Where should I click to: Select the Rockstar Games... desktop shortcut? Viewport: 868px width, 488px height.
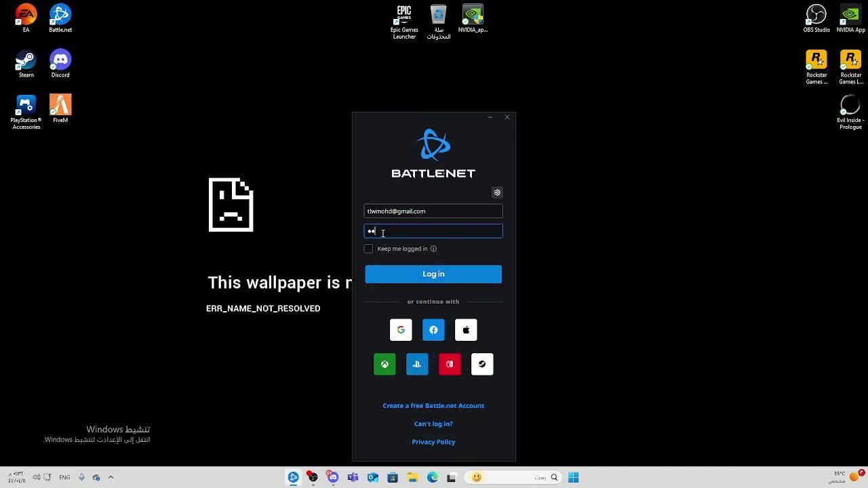click(x=816, y=67)
